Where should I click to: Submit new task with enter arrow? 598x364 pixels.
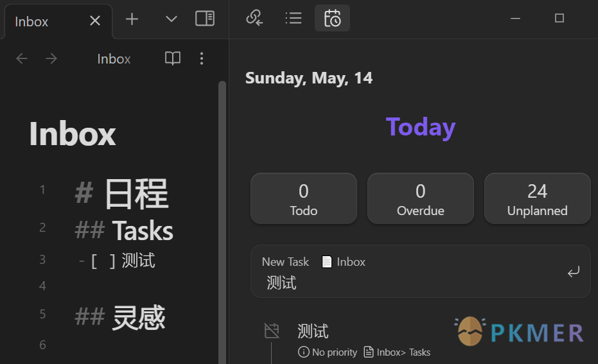click(x=573, y=272)
